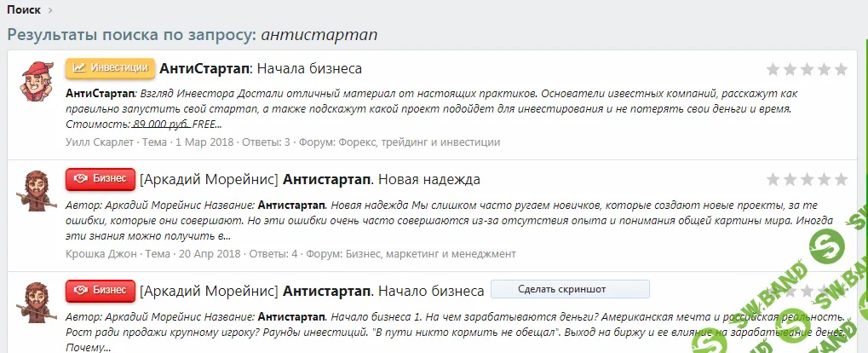The image size is (868, 353).
Task: Click the yellow Инвестиции category badge
Action: pyautogui.click(x=110, y=67)
